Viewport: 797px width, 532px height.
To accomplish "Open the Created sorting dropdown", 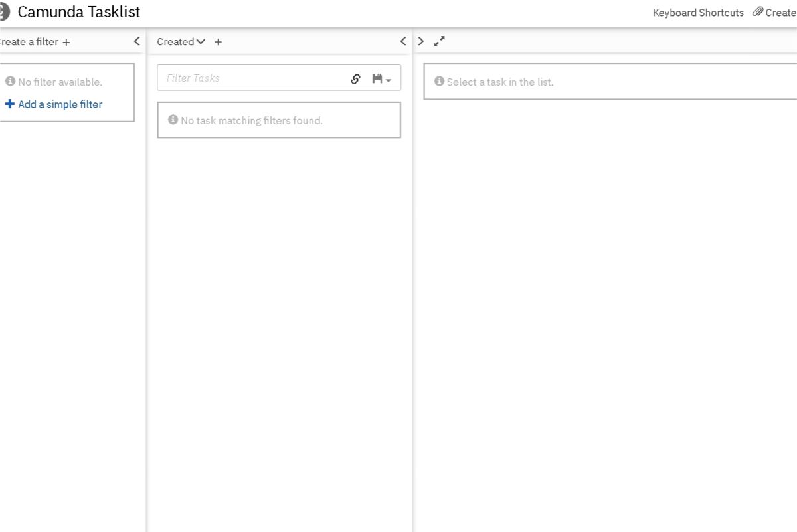I will click(x=181, y=42).
